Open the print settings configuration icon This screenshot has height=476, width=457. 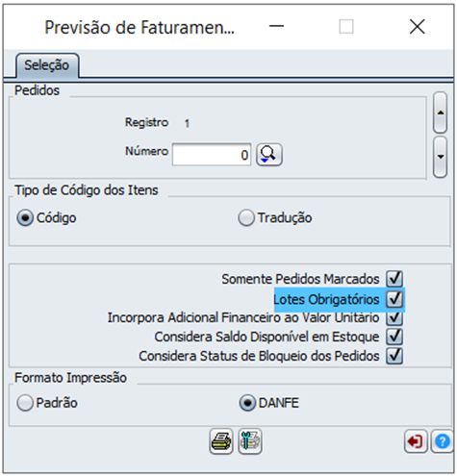(x=250, y=441)
